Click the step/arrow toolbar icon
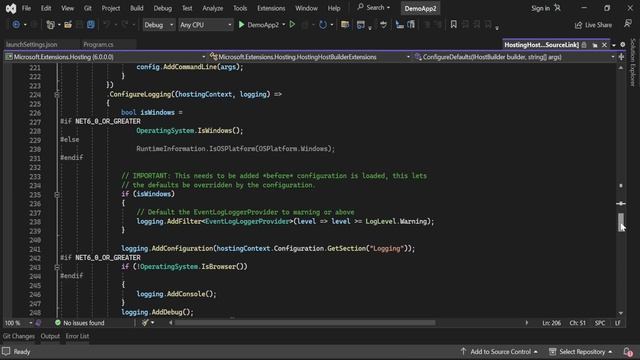 pos(383,25)
